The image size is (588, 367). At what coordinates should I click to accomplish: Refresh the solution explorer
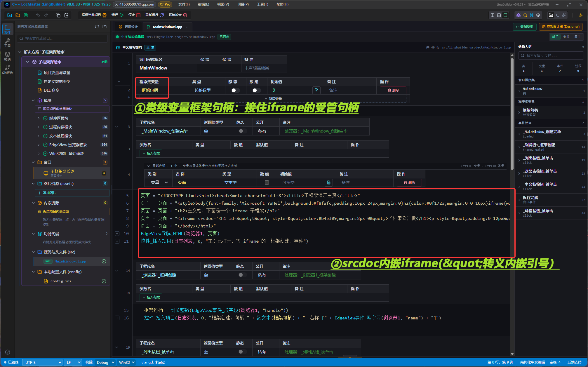[97, 27]
